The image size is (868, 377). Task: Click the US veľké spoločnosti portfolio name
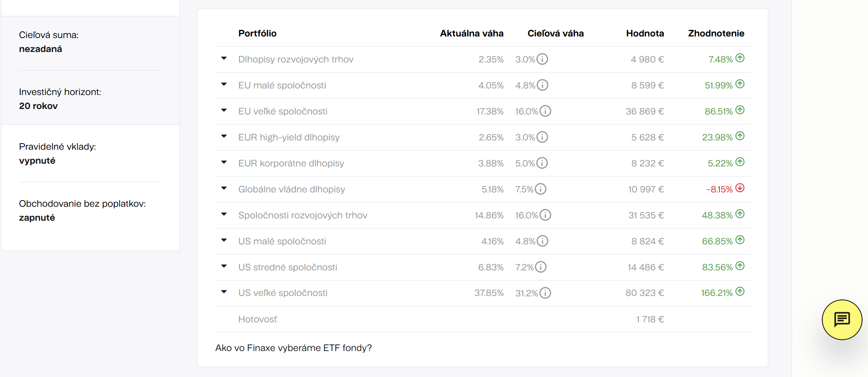coord(283,293)
